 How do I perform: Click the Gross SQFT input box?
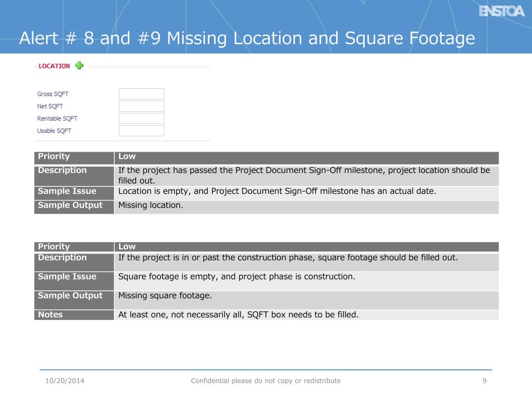[x=141, y=94]
